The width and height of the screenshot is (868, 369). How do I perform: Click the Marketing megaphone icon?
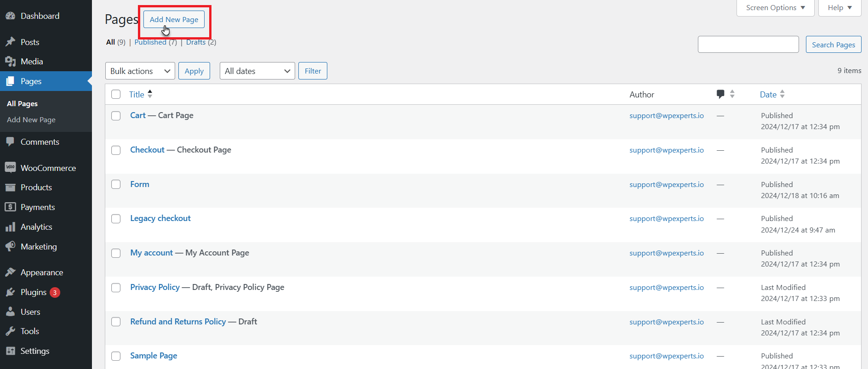[10, 247]
